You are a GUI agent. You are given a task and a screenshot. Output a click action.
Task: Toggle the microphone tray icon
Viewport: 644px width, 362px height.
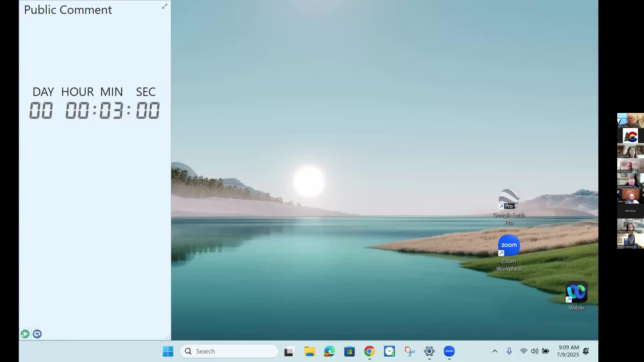pos(509,351)
